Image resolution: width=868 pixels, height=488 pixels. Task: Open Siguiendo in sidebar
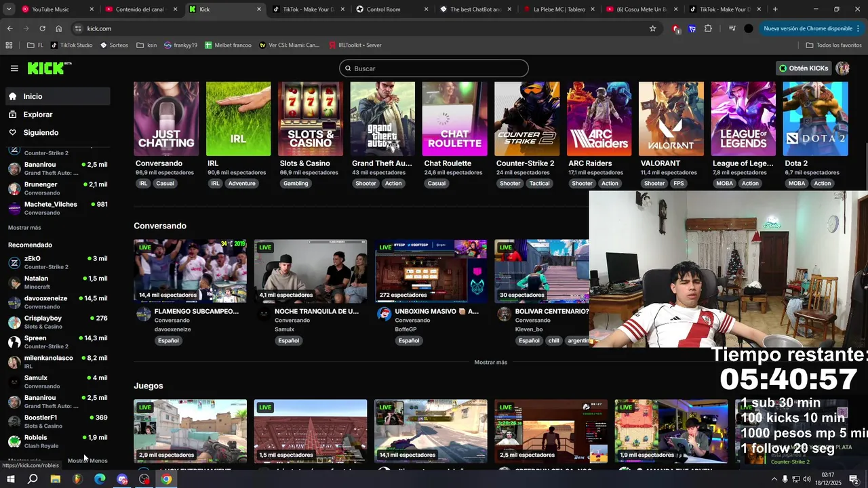pyautogui.click(x=56, y=133)
